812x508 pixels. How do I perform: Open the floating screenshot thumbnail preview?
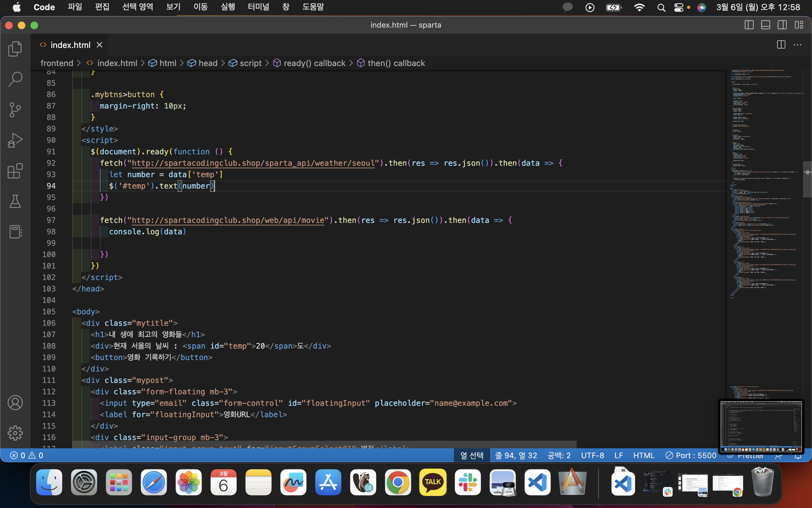(x=761, y=426)
